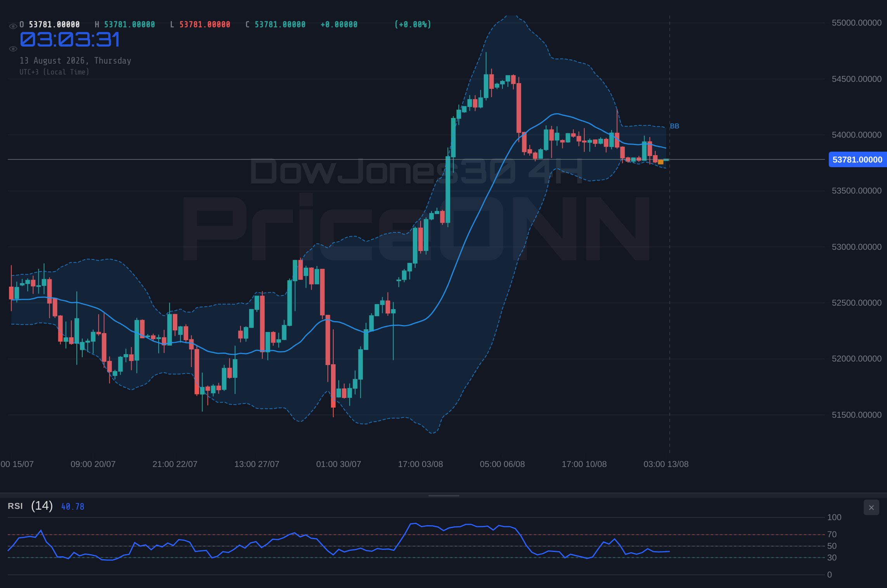887x588 pixels.
Task: Click the RSI 70 level label
Action: coord(832,534)
